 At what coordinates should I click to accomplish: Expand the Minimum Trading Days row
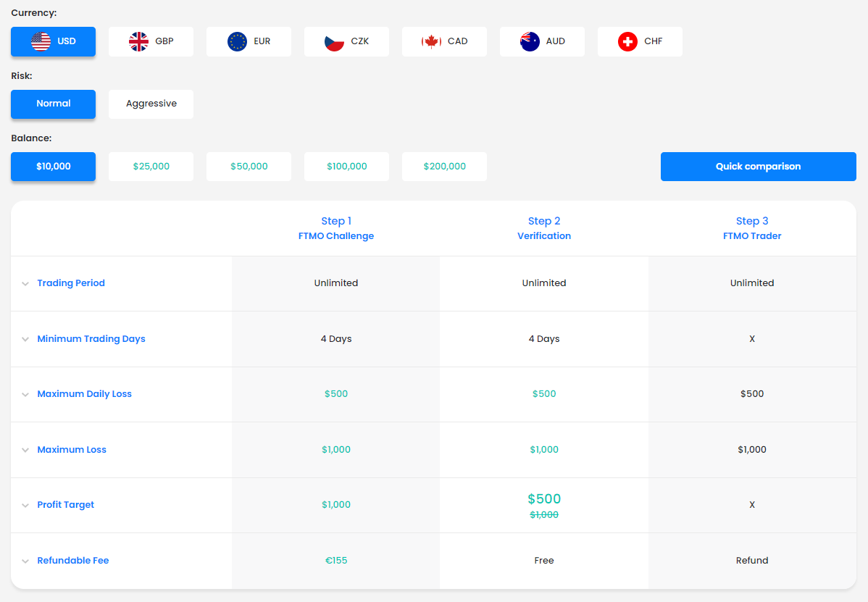coord(91,338)
